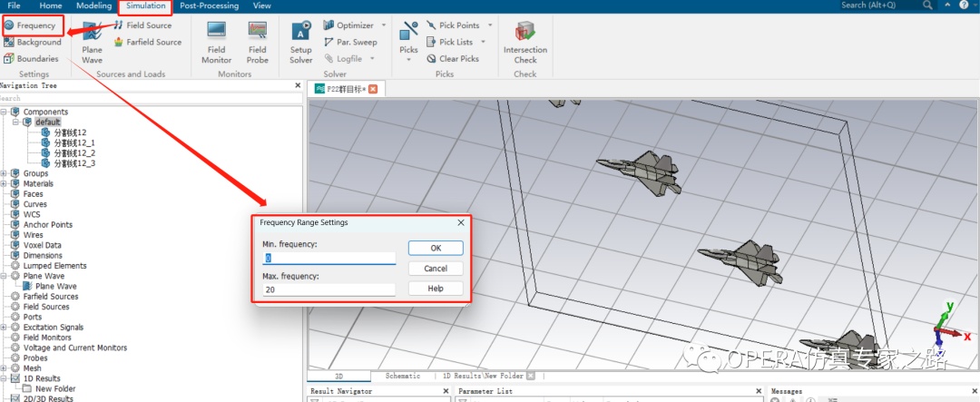
Task: Expand the Groups tree node
Action: (x=5, y=173)
